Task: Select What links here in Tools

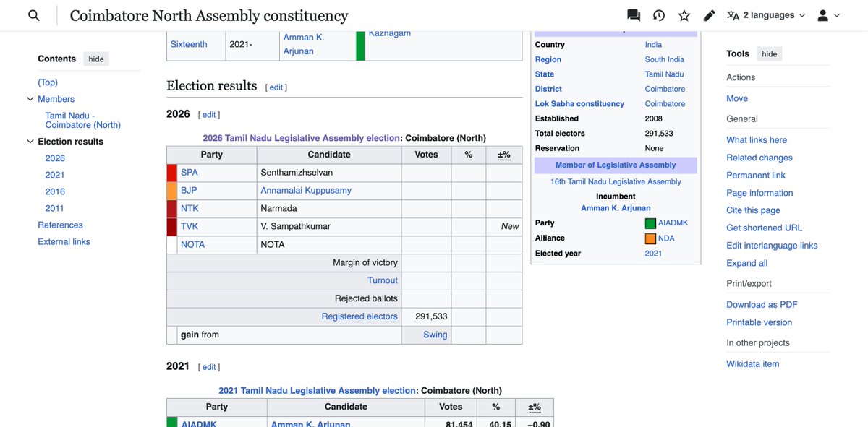Action: tap(757, 140)
